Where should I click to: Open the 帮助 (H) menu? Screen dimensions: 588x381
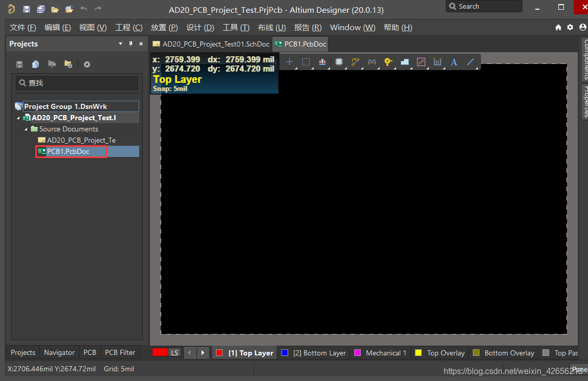398,27
